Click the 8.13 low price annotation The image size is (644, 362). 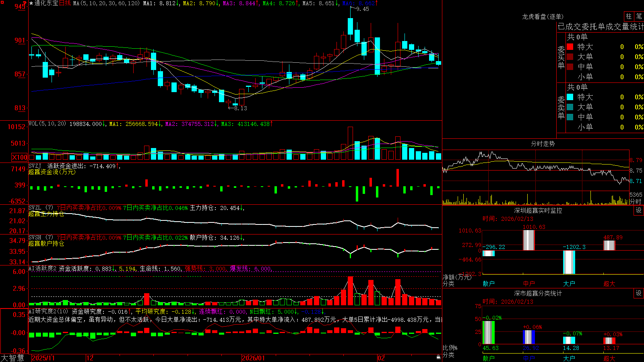coord(241,108)
